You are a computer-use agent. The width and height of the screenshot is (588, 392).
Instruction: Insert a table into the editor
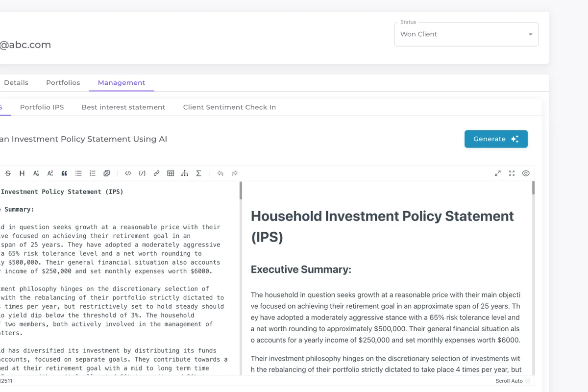coord(171,173)
